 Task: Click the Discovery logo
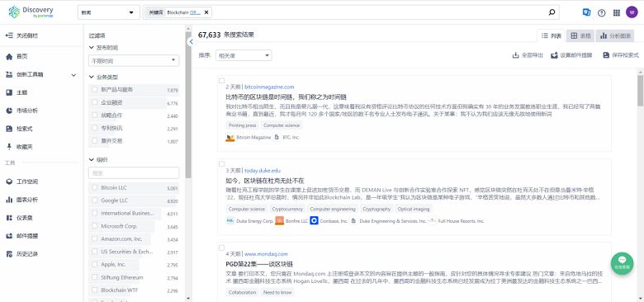(x=31, y=12)
